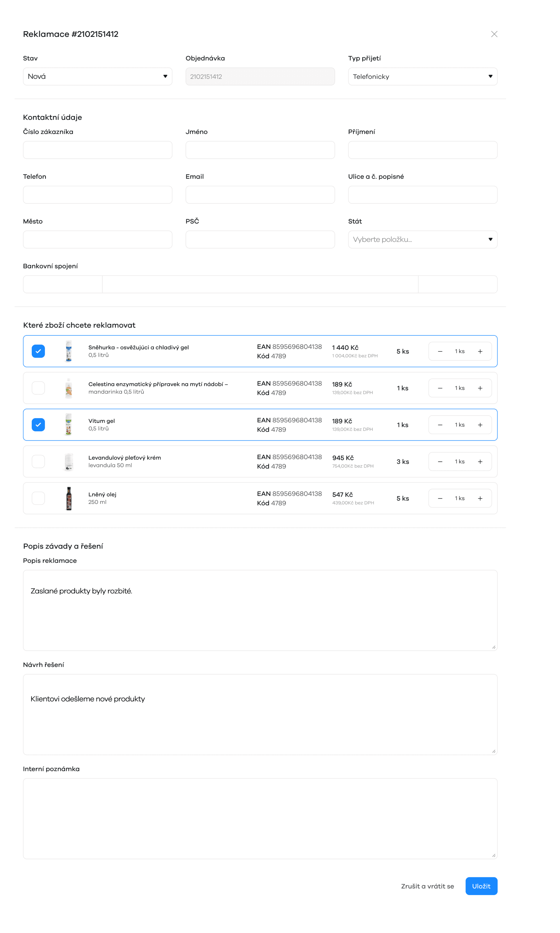The height and width of the screenshot is (933, 560).
Task: Click plus icon for Lněný olej
Action: [480, 498]
